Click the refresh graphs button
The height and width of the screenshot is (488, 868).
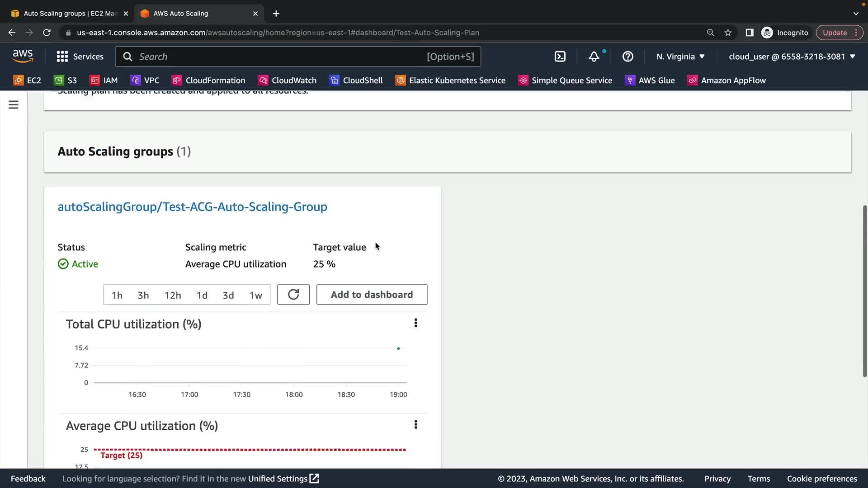(293, 295)
